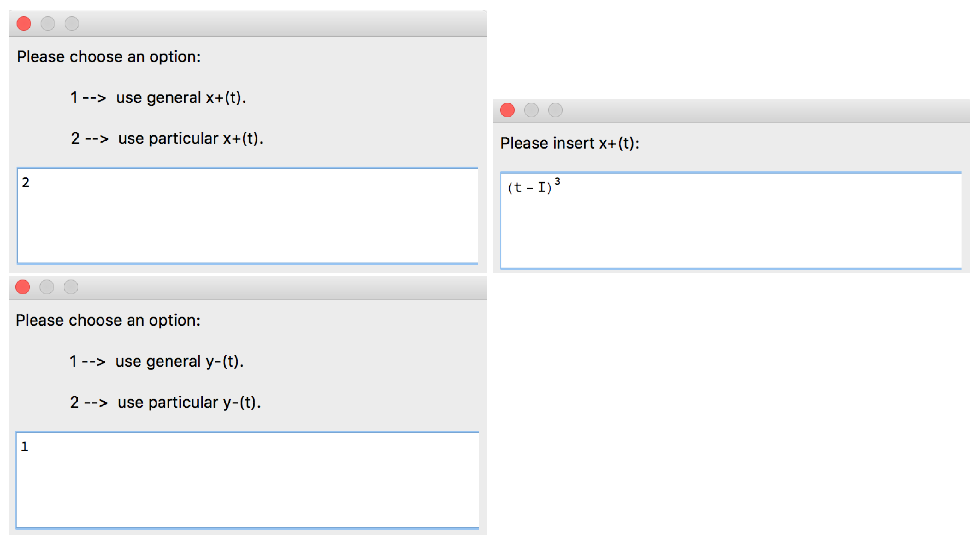This screenshot has width=980, height=541.
Task: Click 'use particular x+(t)' option text
Action: coord(190,138)
